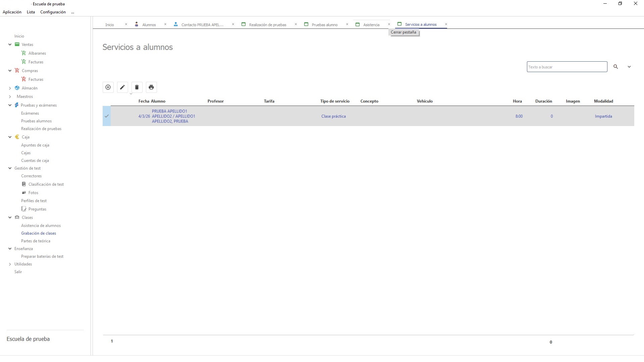Viewport: 644px width, 362px height.
Task: Open Albaranes under Ventas
Action: click(37, 53)
